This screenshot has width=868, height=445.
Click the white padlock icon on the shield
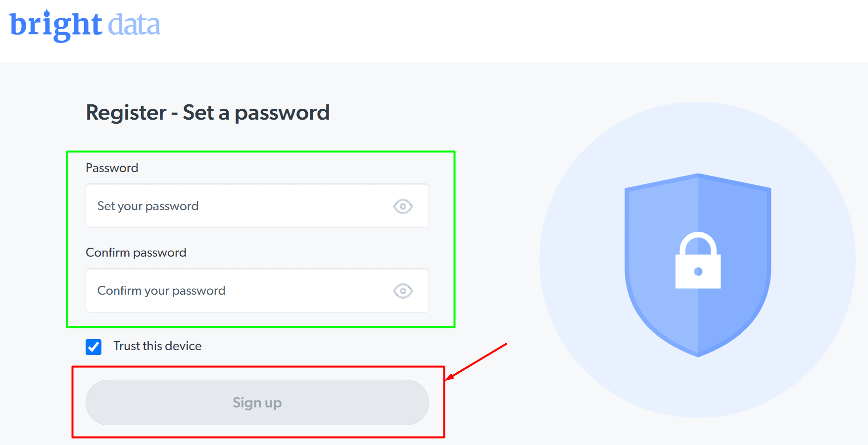[698, 261]
